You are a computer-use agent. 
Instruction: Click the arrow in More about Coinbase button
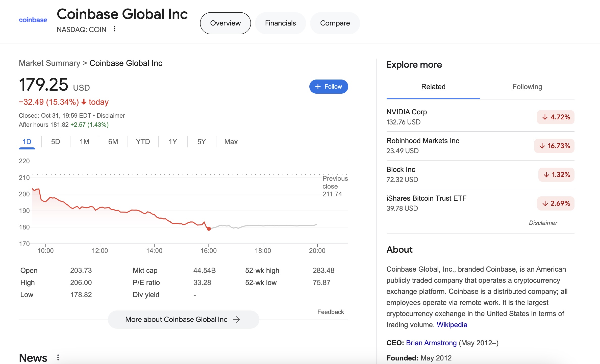coord(237,320)
